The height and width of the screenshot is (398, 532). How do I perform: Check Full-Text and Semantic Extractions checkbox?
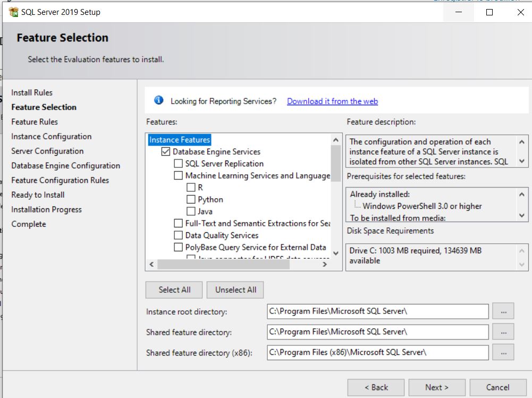coord(178,223)
